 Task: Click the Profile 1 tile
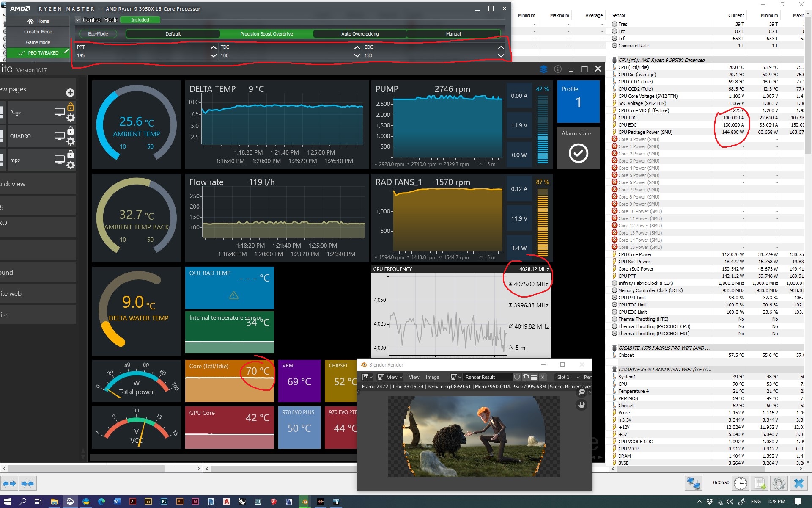(578, 102)
